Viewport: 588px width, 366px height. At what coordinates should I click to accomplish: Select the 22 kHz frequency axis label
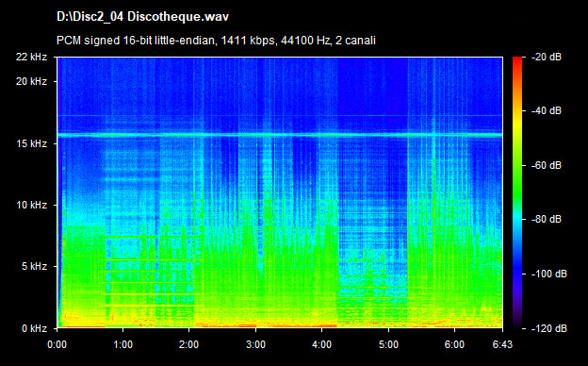tap(31, 57)
